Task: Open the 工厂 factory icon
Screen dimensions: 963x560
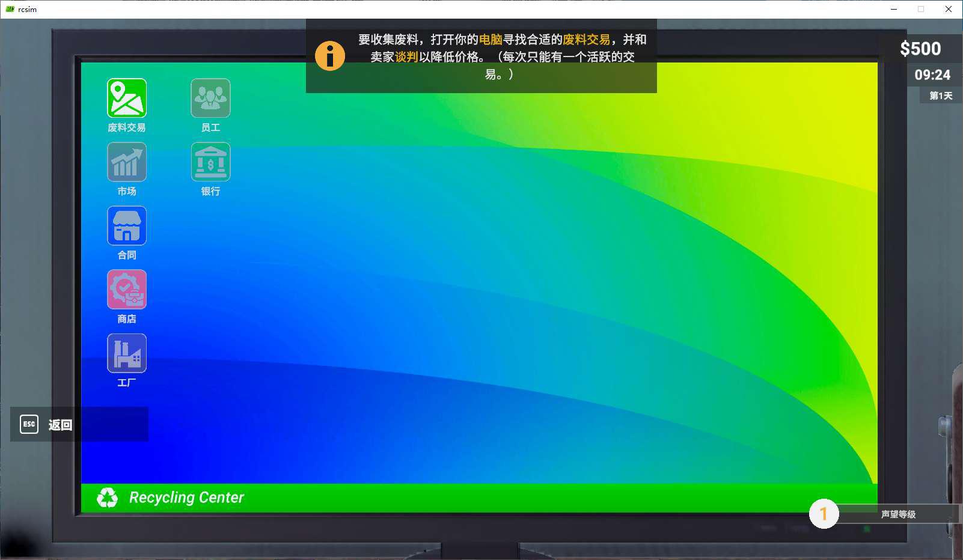Action: [127, 353]
